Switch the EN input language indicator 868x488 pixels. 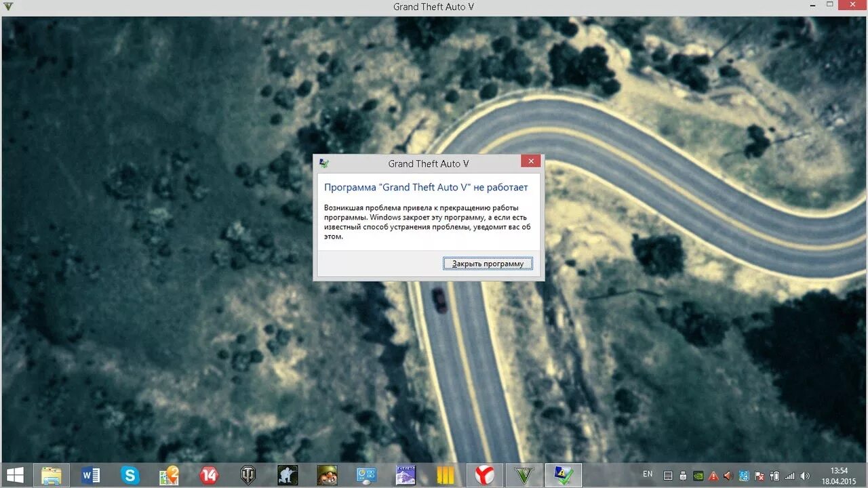pos(648,474)
